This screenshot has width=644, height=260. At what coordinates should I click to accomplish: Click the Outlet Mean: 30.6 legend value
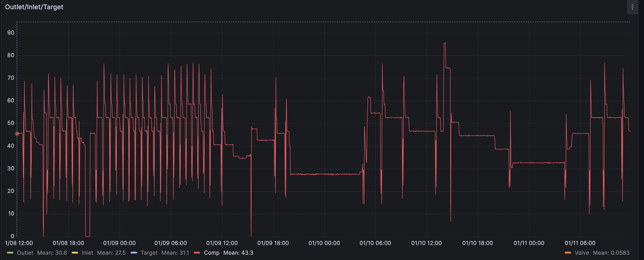pos(52,253)
